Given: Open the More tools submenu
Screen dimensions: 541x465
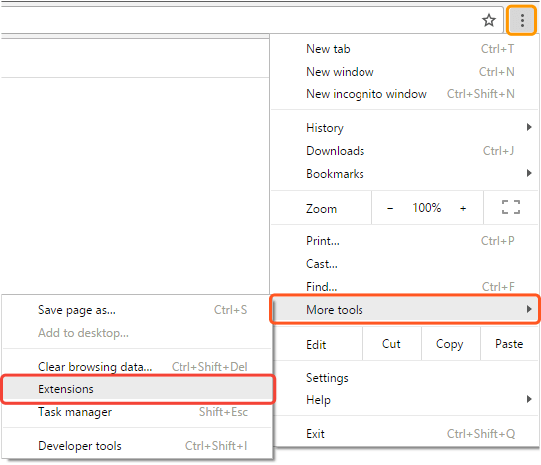Looking at the screenshot, I should tap(405, 309).
